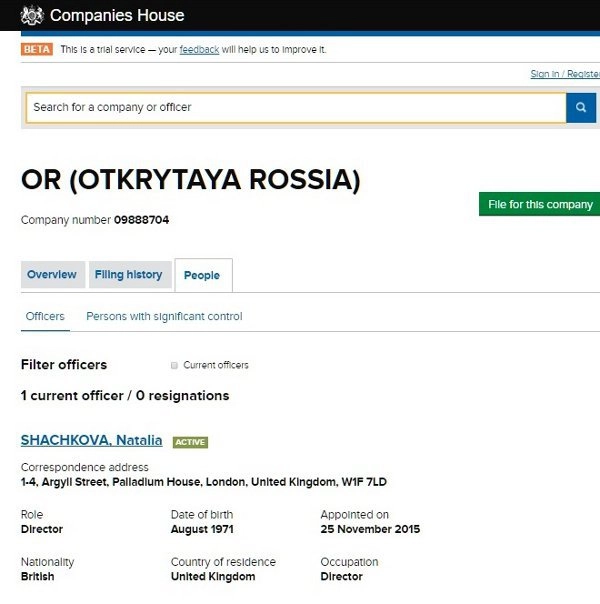Show Persons with significant control
Screen dimensions: 600x604
pyautogui.click(x=164, y=317)
